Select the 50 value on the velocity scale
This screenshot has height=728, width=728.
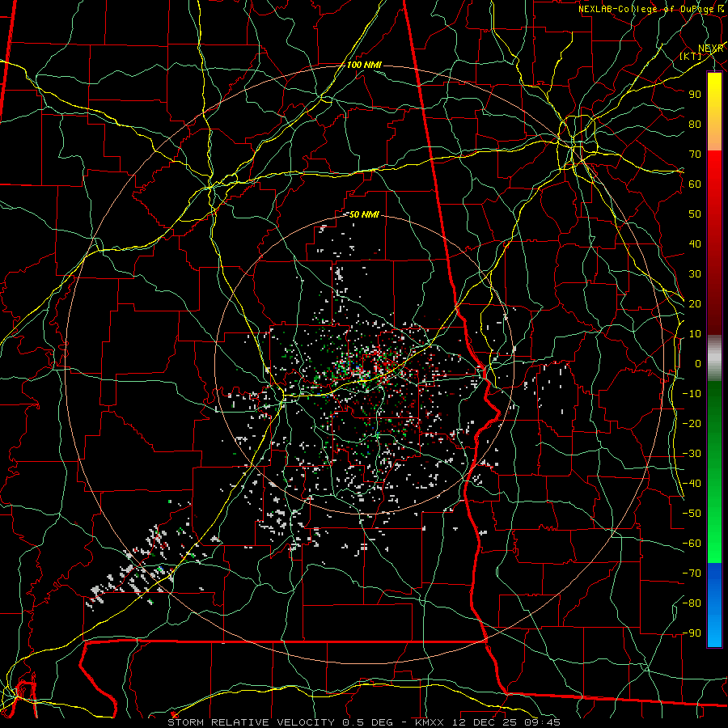(695, 214)
